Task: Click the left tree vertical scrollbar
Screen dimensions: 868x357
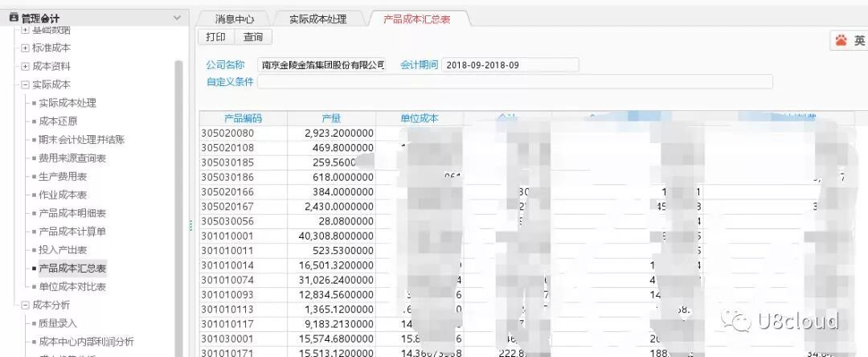Action: 178,207
